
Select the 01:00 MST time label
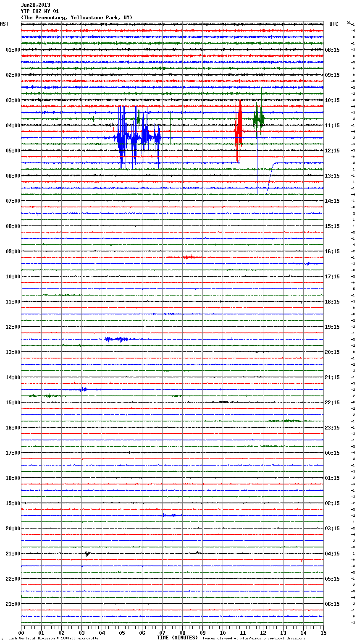[13, 50]
